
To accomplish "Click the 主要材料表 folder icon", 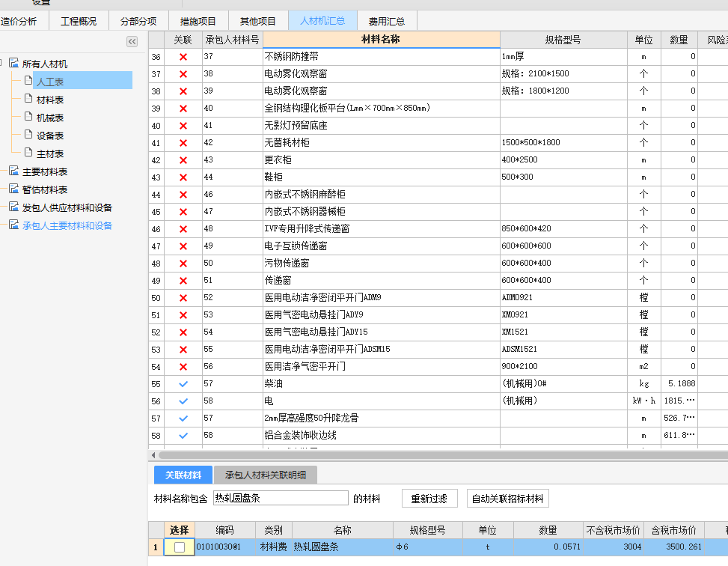I will 14,171.
